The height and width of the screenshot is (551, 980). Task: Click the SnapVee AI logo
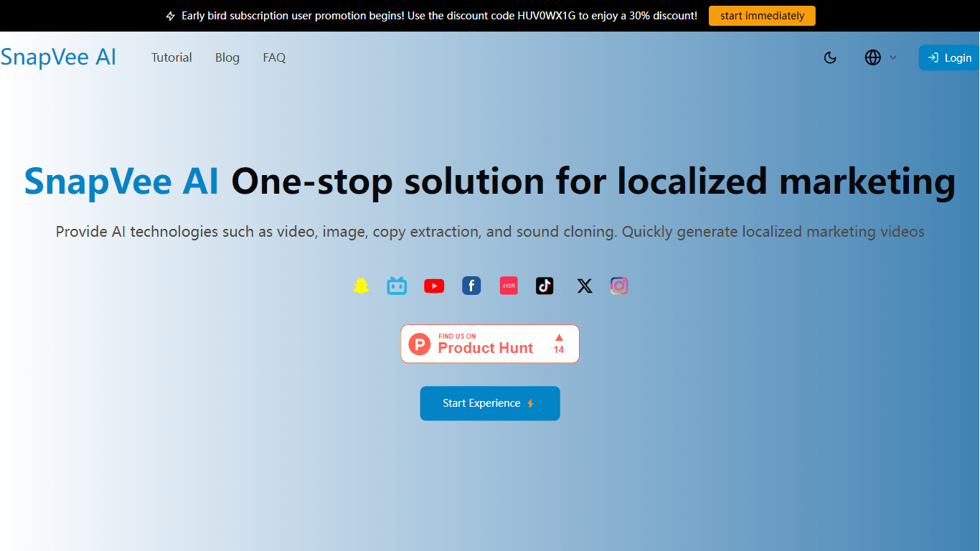(58, 57)
